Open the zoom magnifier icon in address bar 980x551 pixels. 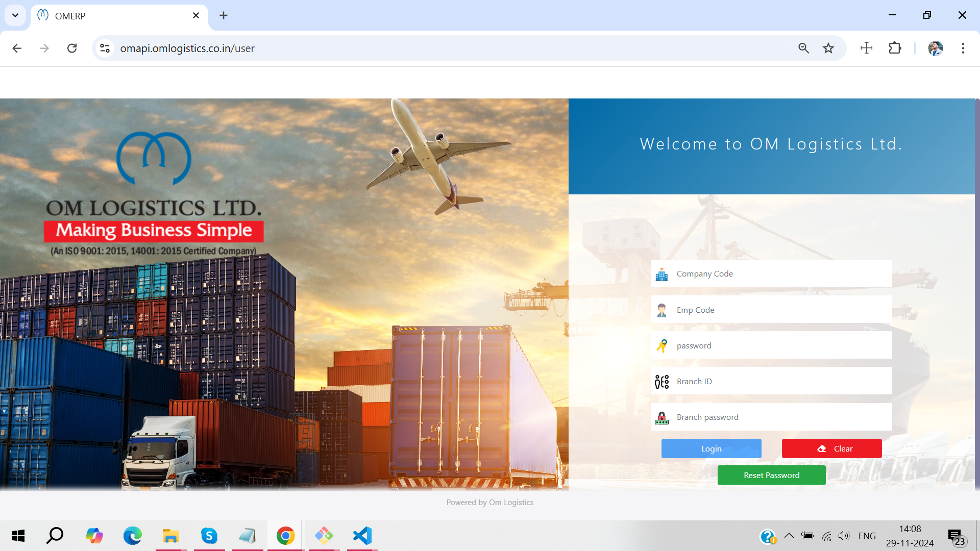coord(803,48)
